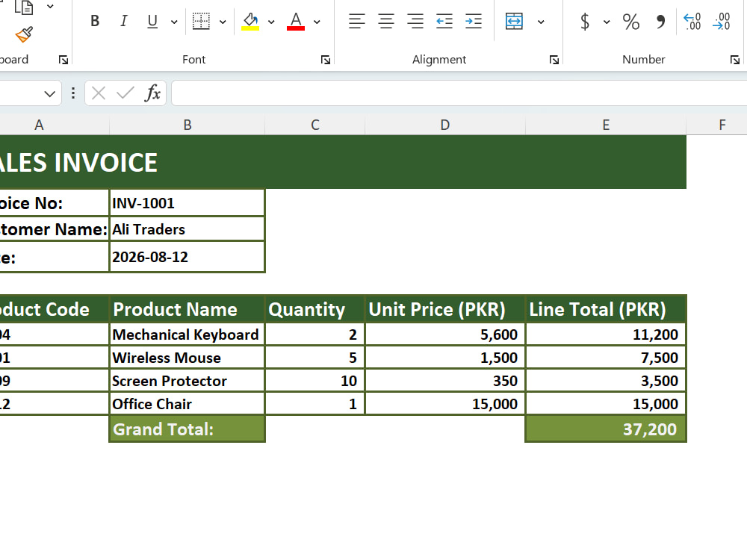Open the Clipboard pane launcher
The height and width of the screenshot is (560, 747).
pos(63,60)
